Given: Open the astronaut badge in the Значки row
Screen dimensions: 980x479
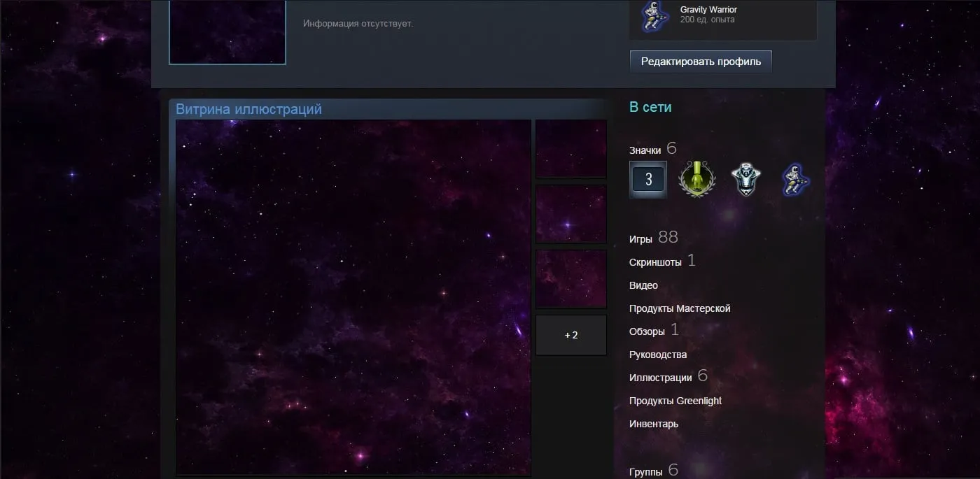Looking at the screenshot, I should pos(795,179).
